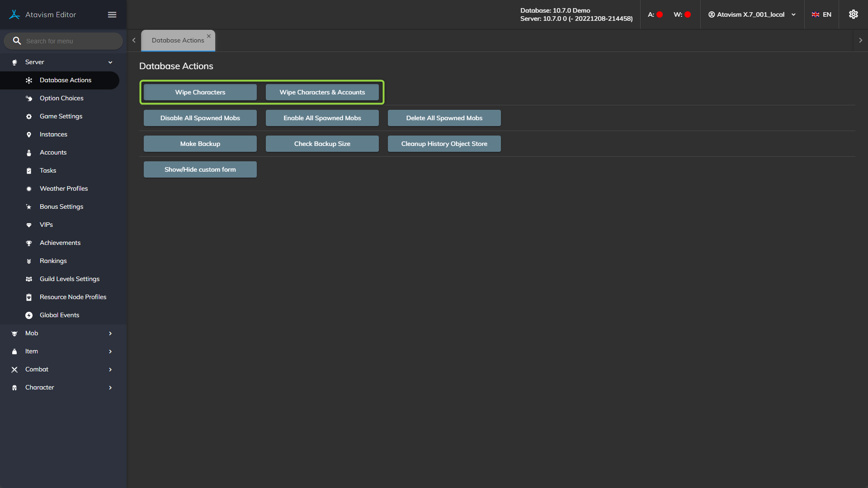Collapse the Server menu section
Screen dimensions: 868x488
[110, 62]
